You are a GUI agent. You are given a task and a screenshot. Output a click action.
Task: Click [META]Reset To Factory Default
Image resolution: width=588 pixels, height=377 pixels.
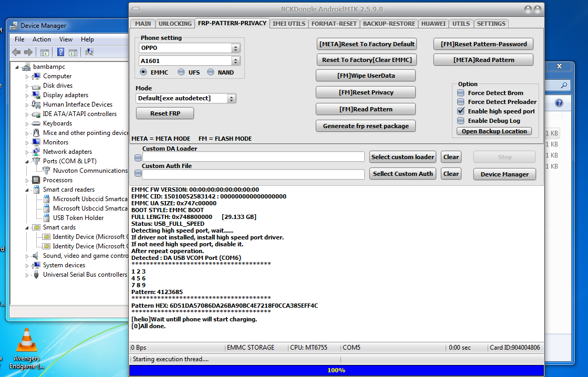pyautogui.click(x=367, y=44)
